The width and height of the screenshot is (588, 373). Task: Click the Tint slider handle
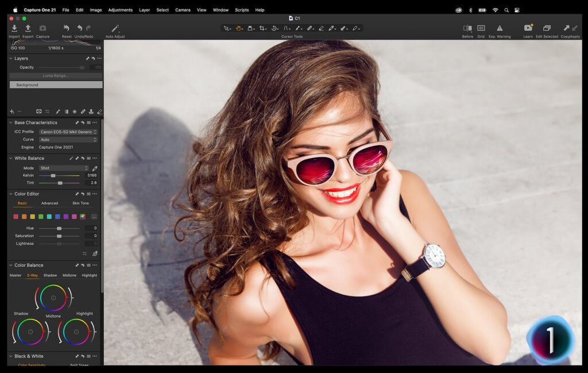coord(60,183)
